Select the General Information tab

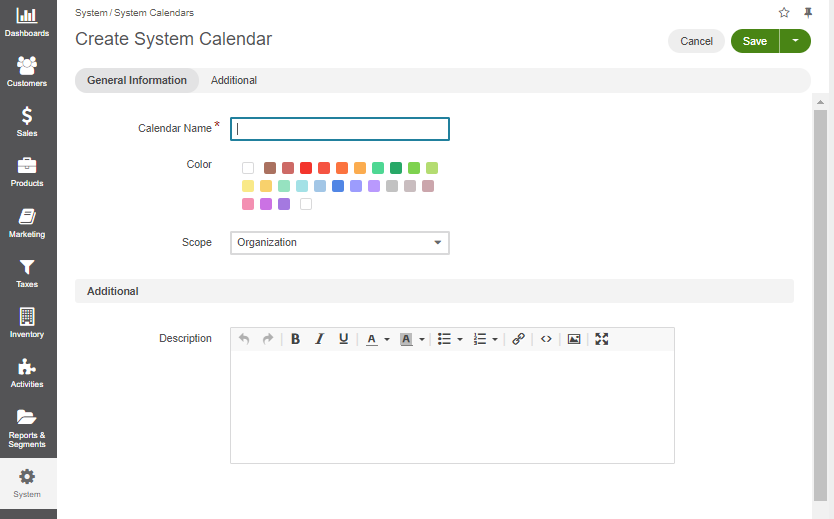tap(137, 80)
